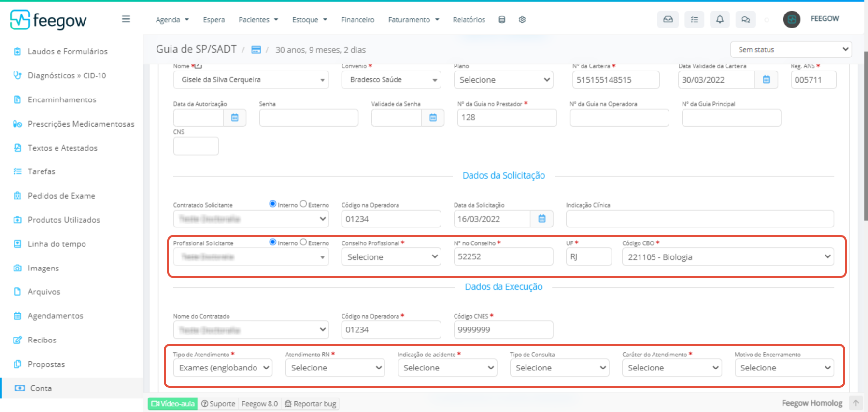Open Textos e Atestados in sidebar
The image size is (868, 412).
pos(62,148)
